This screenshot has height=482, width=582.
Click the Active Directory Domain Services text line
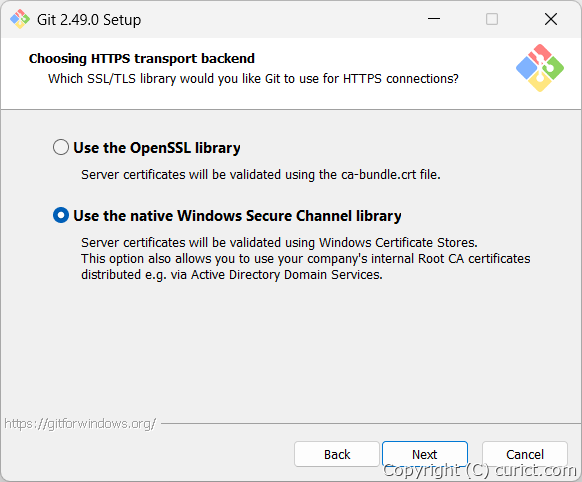pyautogui.click(x=232, y=275)
